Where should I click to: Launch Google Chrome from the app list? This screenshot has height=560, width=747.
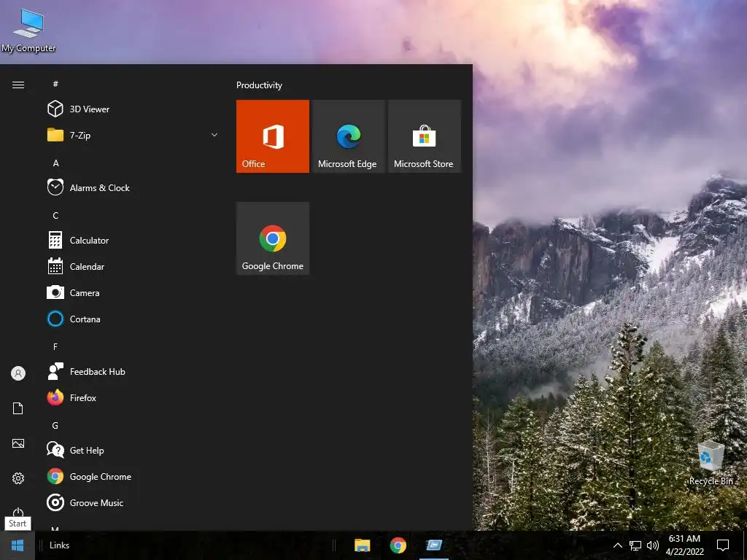point(131,476)
